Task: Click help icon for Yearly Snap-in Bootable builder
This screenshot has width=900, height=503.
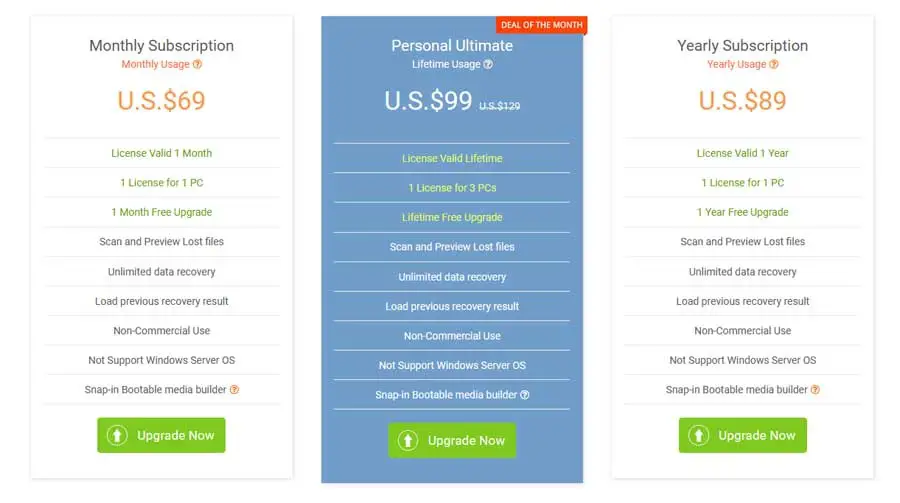Action: click(x=815, y=390)
